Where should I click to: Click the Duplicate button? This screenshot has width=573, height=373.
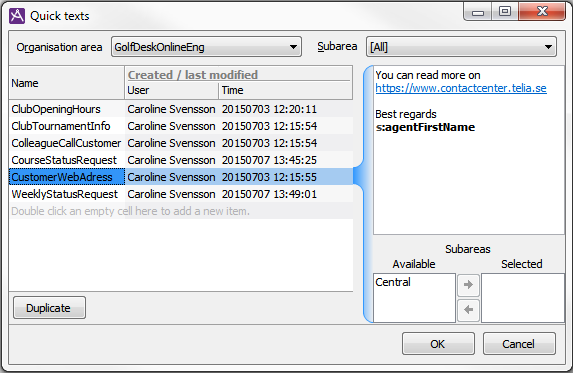[x=49, y=308]
